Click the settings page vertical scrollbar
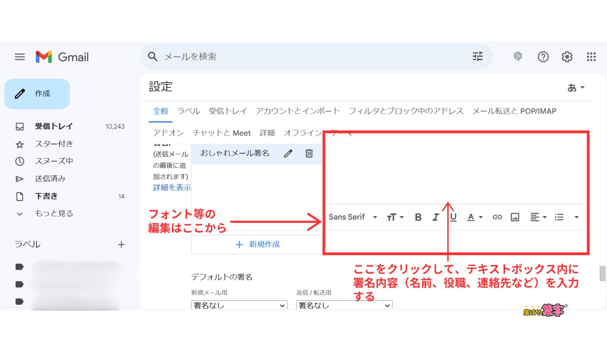This screenshot has width=607, height=364. point(602,273)
